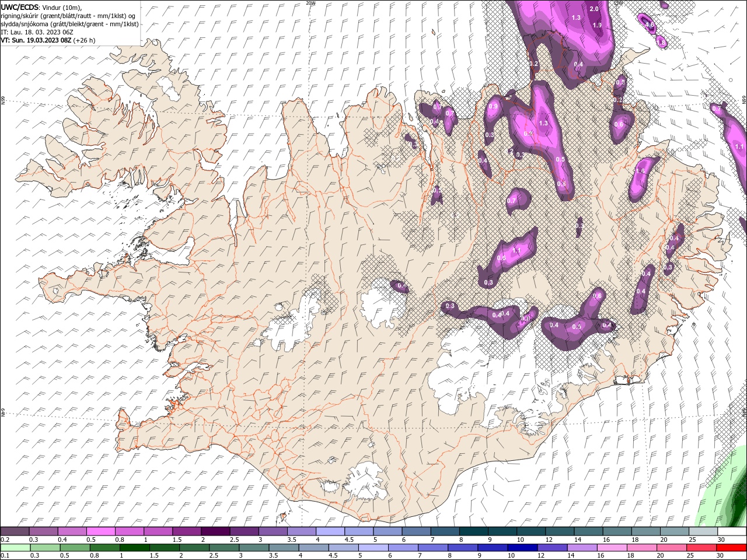Select the white over-30 snow swatch
The image size is (747, 560).
[731, 531]
